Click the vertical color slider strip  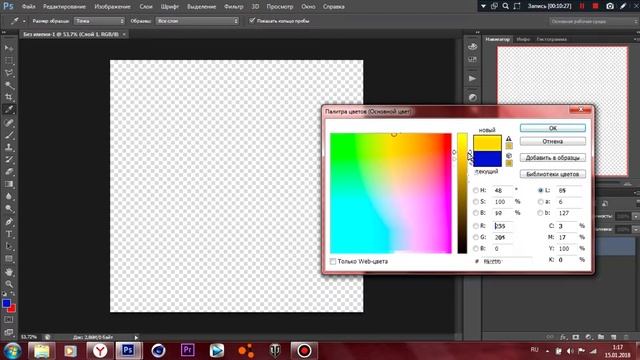pyautogui.click(x=462, y=193)
